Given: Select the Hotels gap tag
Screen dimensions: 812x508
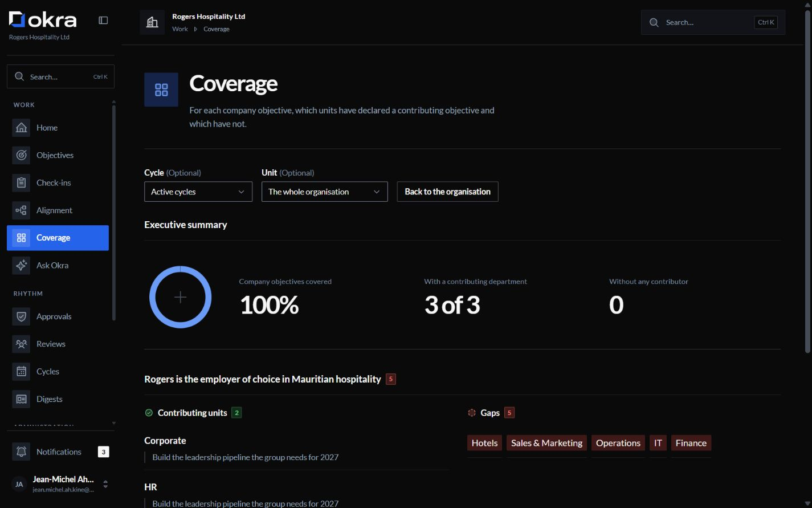Looking at the screenshot, I should (485, 443).
